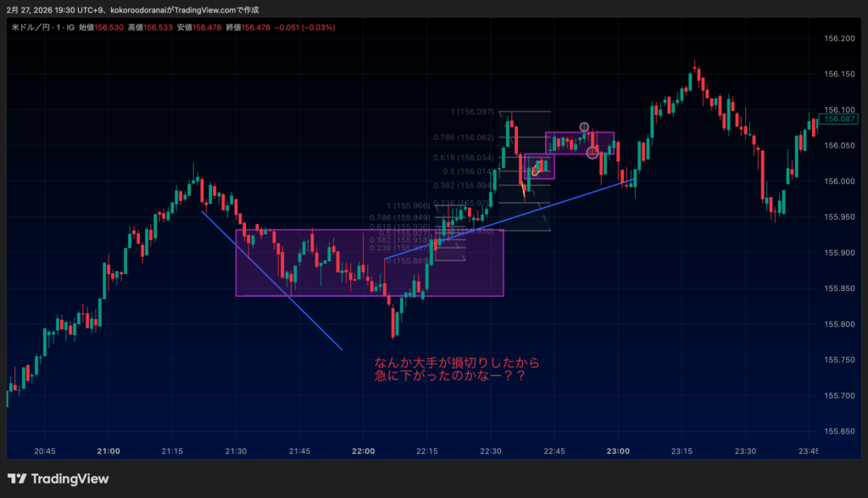Image resolution: width=868 pixels, height=498 pixels.
Task: Select the ascending blue support trend line
Action: pyautogui.click(x=509, y=219)
